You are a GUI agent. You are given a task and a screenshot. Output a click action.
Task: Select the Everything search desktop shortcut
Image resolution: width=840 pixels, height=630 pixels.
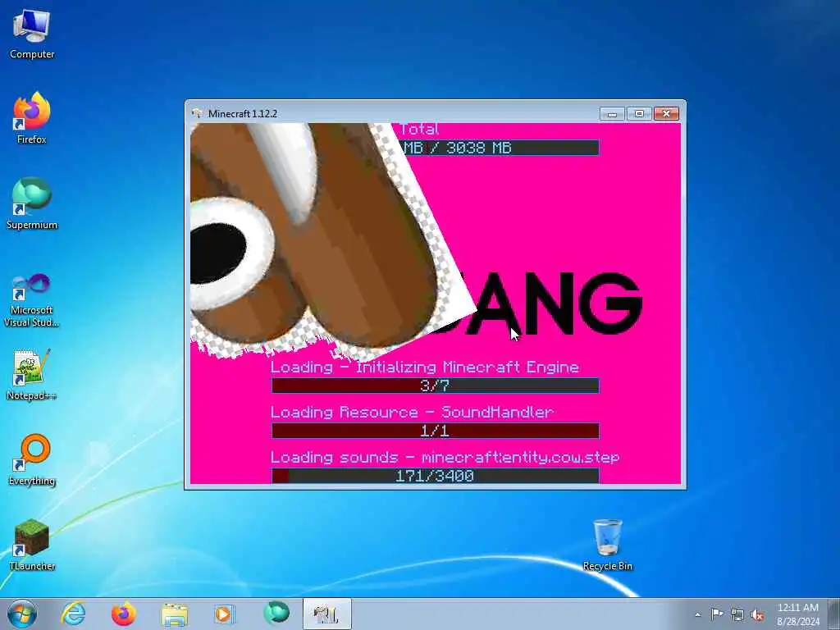click(32, 459)
